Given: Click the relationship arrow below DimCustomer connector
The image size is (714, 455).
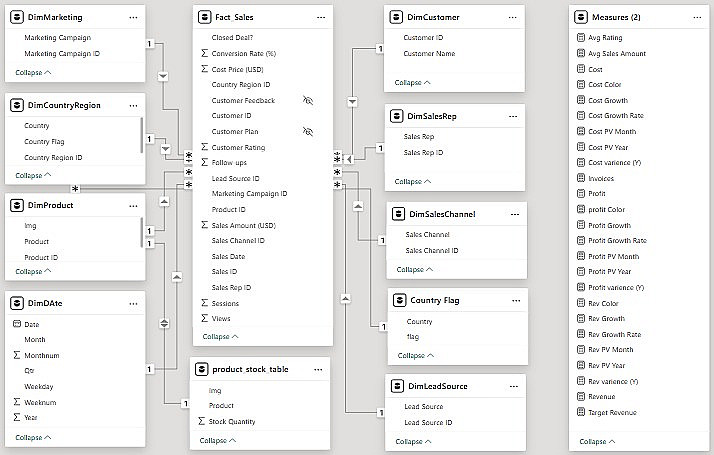Looking at the screenshot, I should point(352,101).
